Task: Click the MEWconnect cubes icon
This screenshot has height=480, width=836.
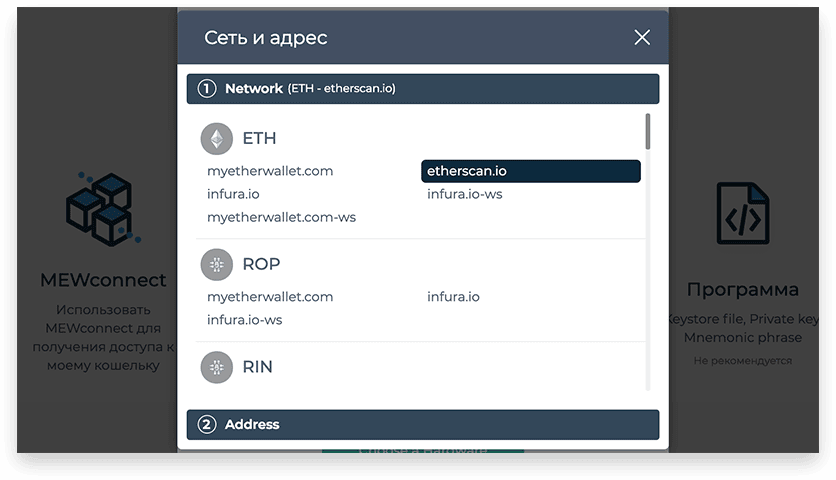Action: tap(103, 209)
